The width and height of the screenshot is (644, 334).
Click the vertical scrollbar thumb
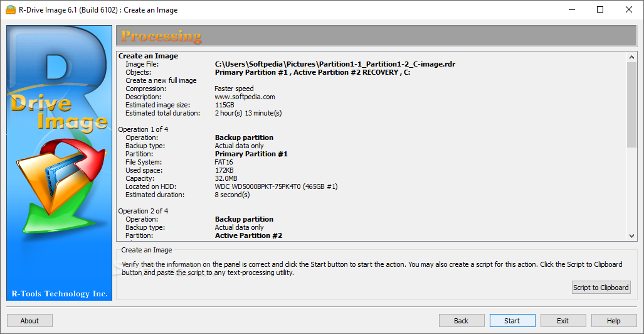click(632, 104)
